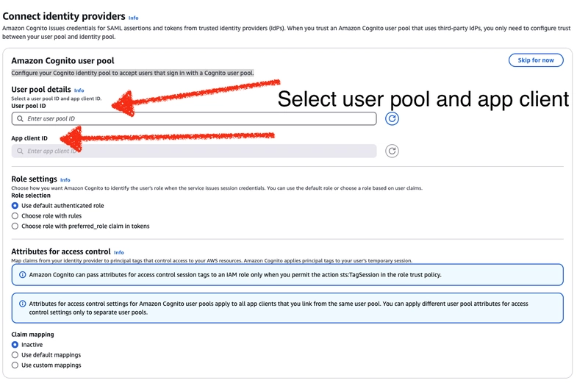
Task: Open Info link next to User pool details
Action: coord(79,90)
